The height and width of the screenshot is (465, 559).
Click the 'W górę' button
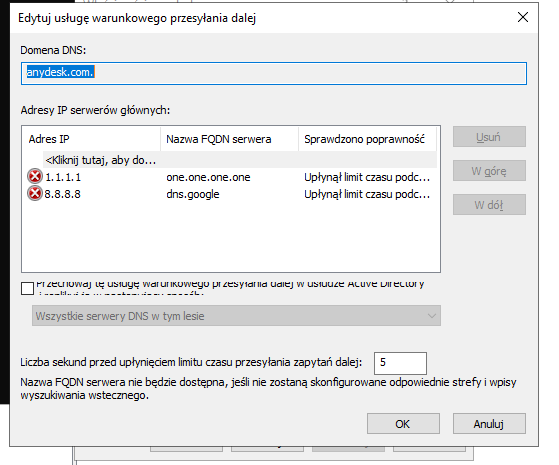click(489, 171)
